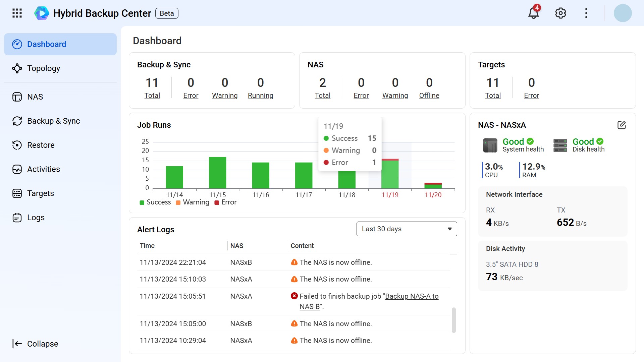The height and width of the screenshot is (362, 644).
Task: Open Backup & Sync Warning link
Action: click(225, 96)
